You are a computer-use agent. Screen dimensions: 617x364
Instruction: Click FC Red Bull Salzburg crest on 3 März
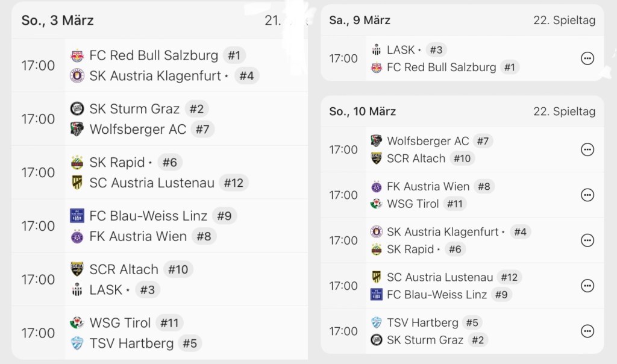point(77,56)
